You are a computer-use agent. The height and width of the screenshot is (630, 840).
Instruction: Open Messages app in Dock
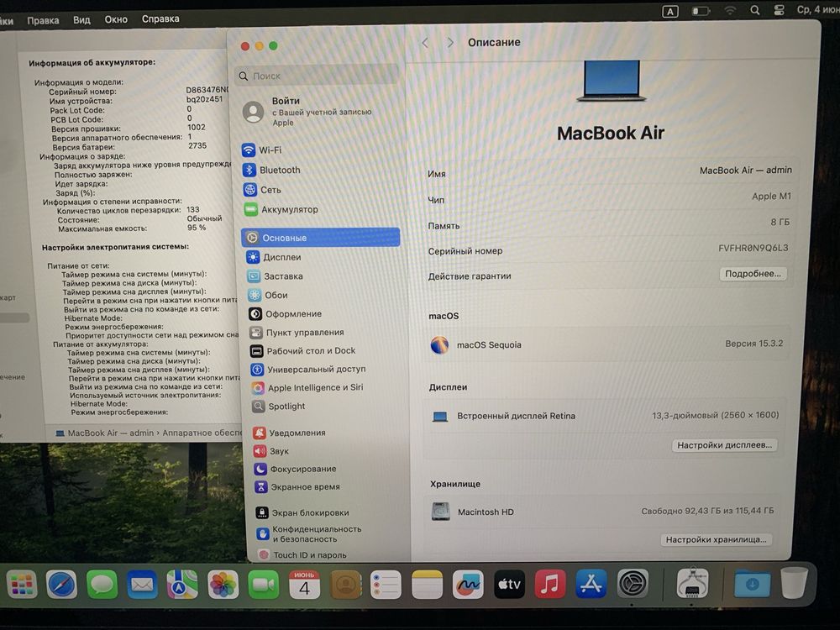pos(102,584)
